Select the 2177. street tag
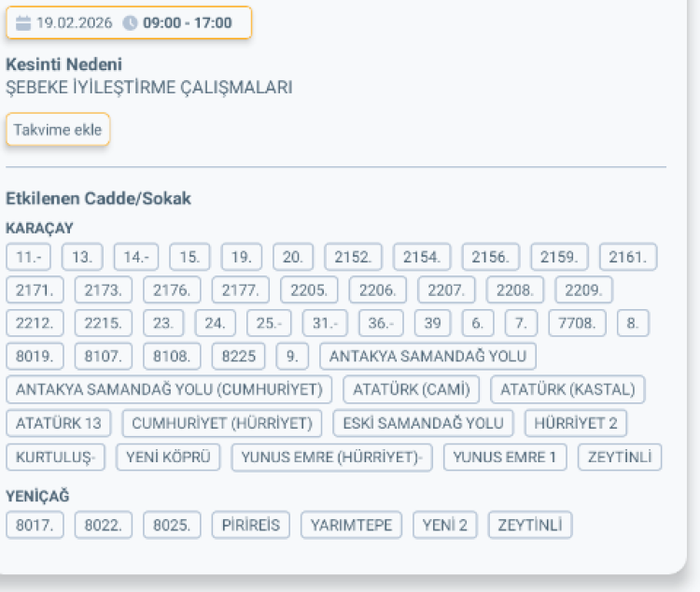 point(241,290)
